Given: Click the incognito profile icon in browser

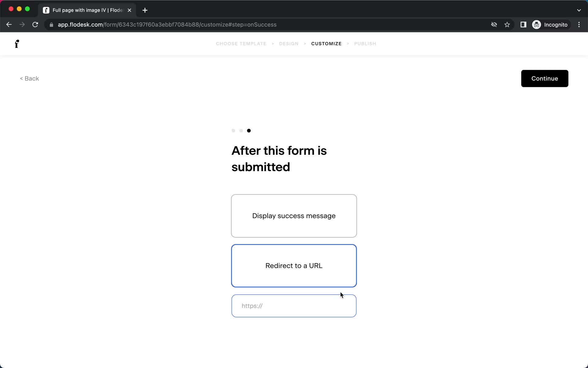Looking at the screenshot, I should 537,25.
